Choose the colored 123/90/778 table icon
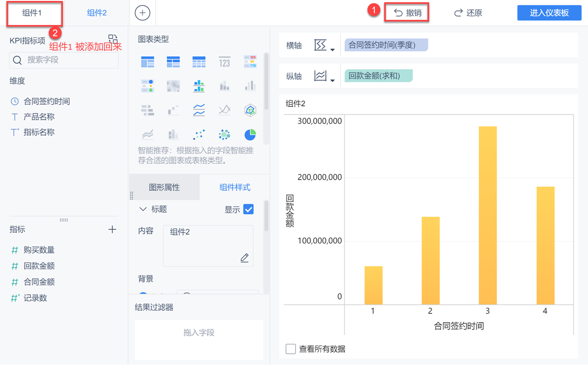 point(250,62)
